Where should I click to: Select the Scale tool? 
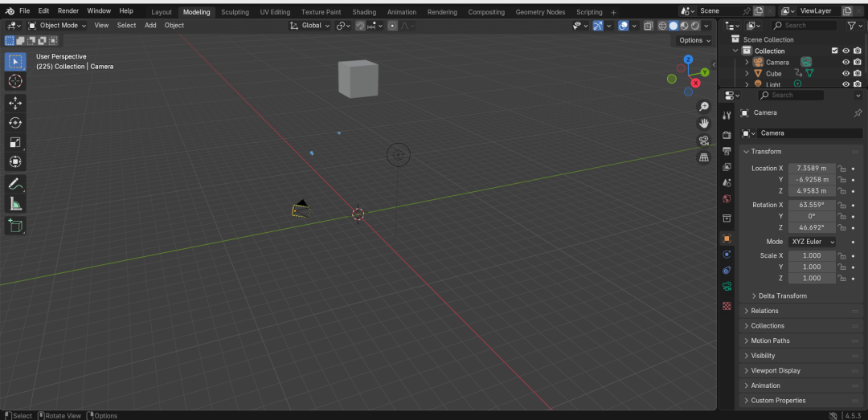[15, 142]
